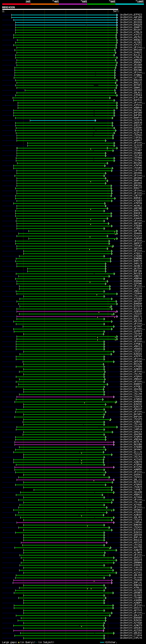Select the UniRef100_A3A9M6 label
This screenshot has width=146, height=644.
tap(131, 600)
